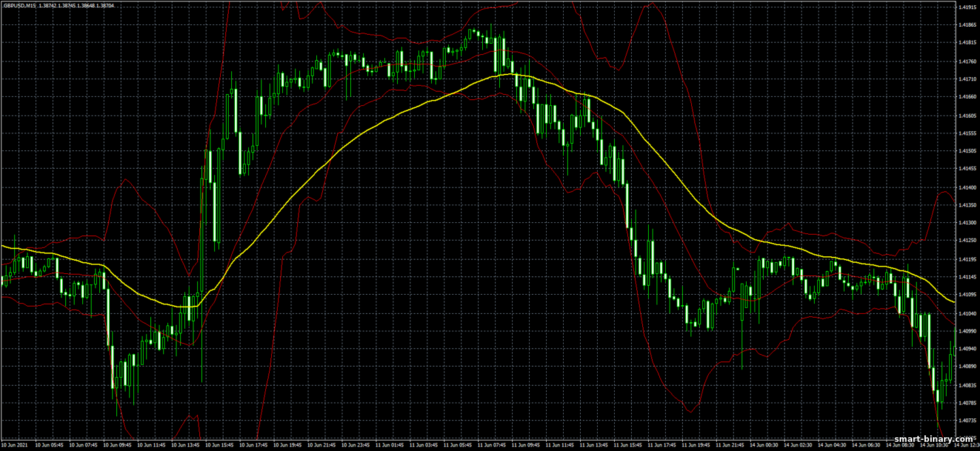Click the 10 Jun 17:45 time label
The image size is (980, 451).
253,445
